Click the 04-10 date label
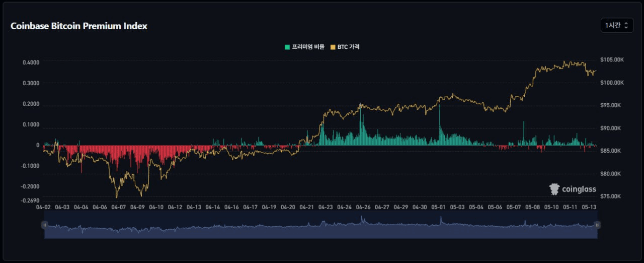The image size is (644, 263). click(x=156, y=207)
